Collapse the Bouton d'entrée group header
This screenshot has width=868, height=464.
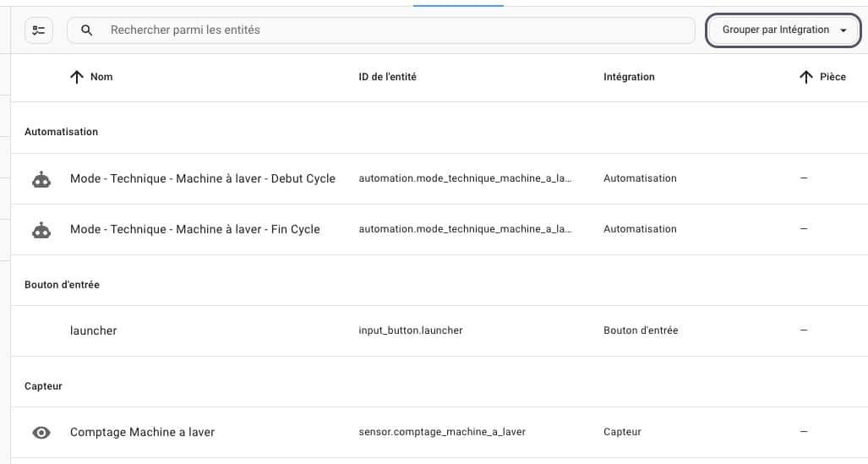(62, 285)
